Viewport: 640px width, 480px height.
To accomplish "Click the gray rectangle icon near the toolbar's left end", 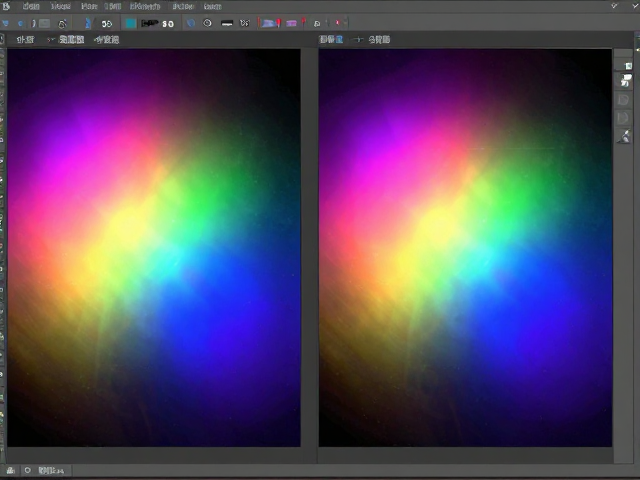I will coord(44,24).
